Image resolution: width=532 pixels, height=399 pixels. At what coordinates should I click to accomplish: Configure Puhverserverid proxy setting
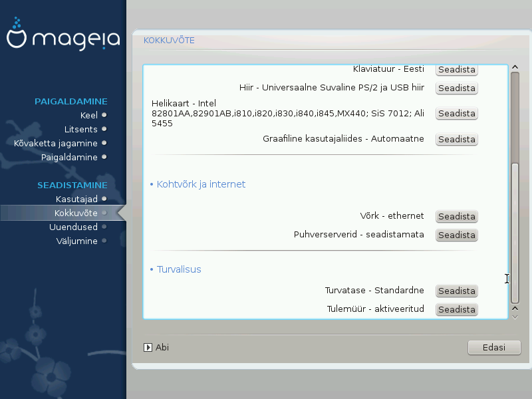pyautogui.click(x=456, y=235)
